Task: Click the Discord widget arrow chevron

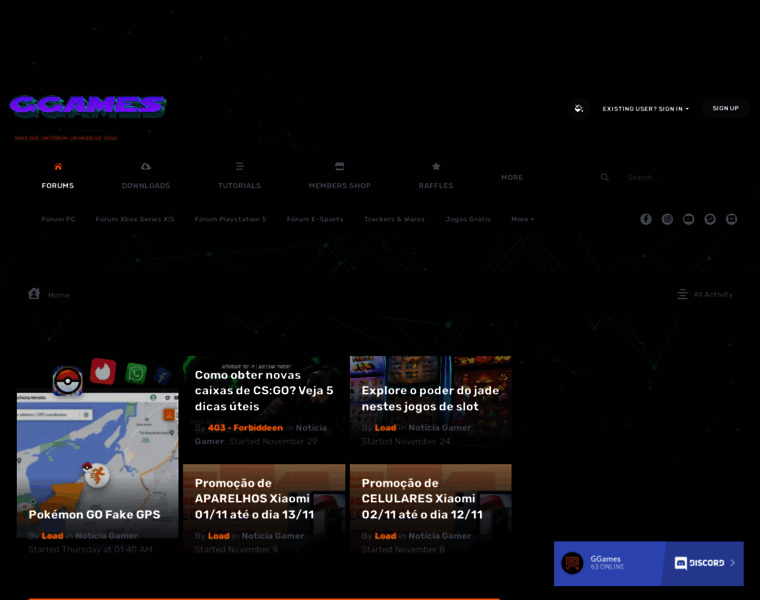Action: pos(732,563)
